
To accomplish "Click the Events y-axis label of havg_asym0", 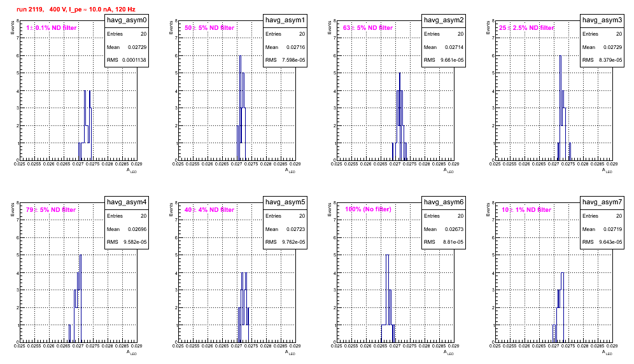I will pyautogui.click(x=13, y=27).
